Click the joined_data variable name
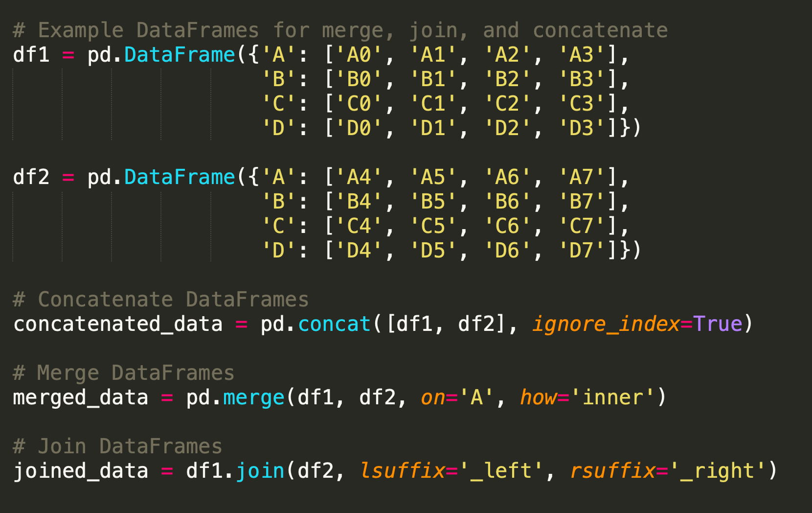This screenshot has width=812, height=513. coord(80,471)
